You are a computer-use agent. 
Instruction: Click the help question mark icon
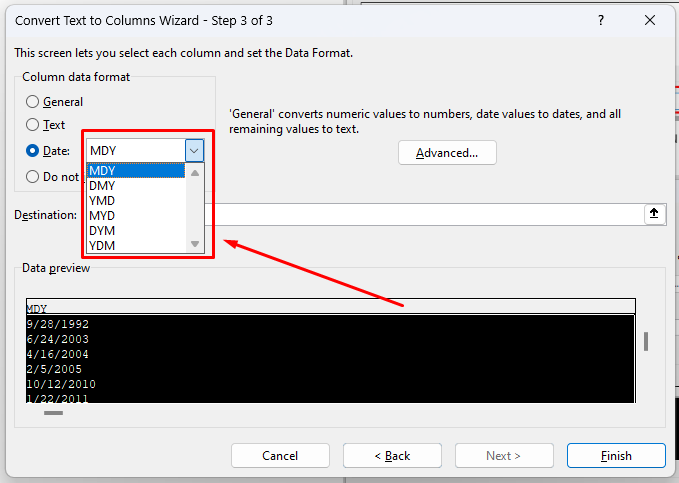(601, 20)
